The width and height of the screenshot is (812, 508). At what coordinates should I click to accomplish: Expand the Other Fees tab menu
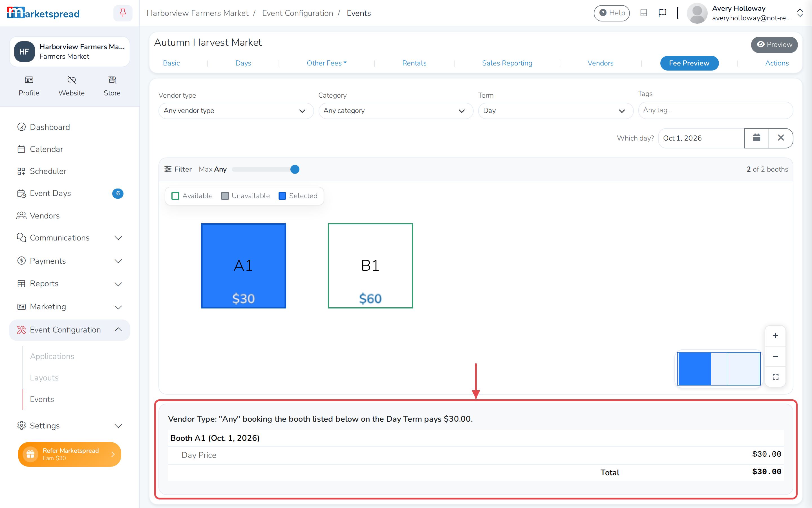pos(326,63)
